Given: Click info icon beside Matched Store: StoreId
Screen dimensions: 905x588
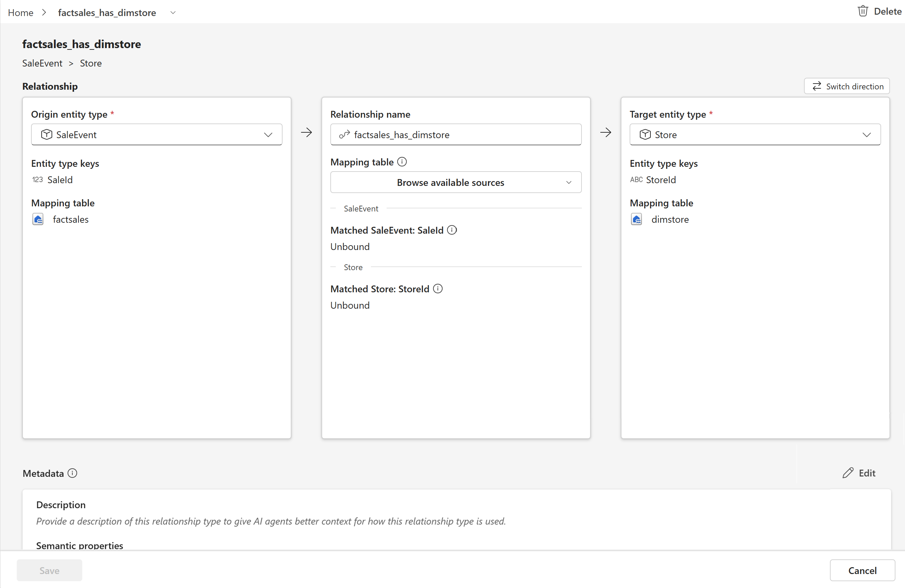Looking at the screenshot, I should [x=438, y=289].
